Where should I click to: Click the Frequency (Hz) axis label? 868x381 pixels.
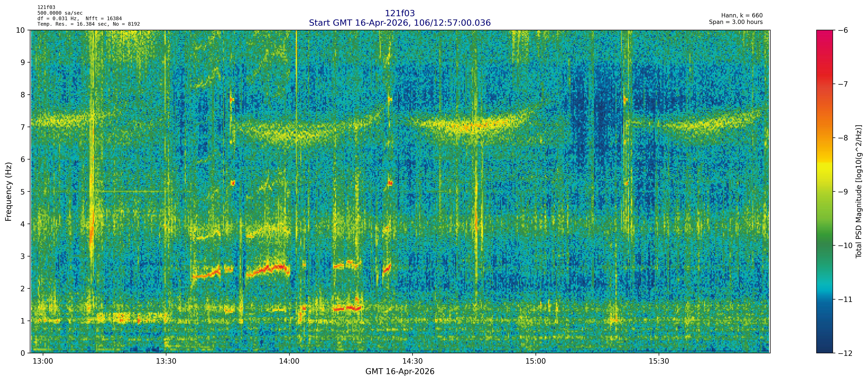tap(8, 192)
